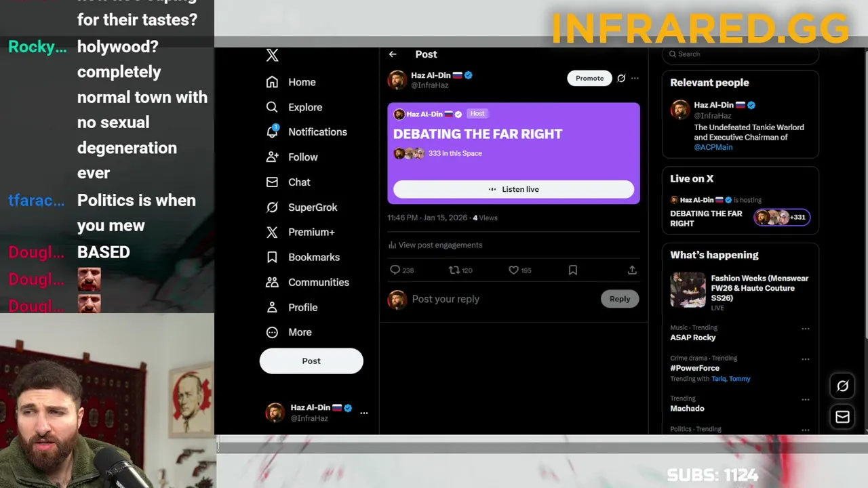This screenshot has height=488, width=868.
Task: Open the Explore page
Action: point(294,107)
